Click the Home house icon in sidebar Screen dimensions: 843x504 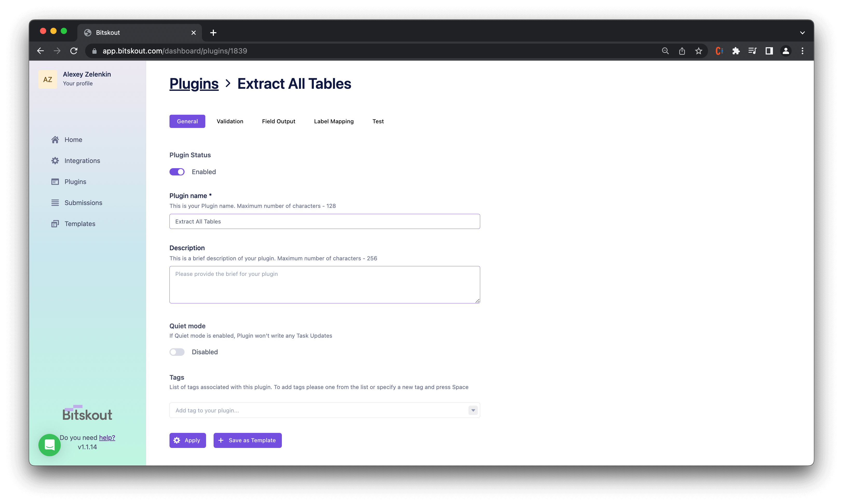tap(55, 140)
